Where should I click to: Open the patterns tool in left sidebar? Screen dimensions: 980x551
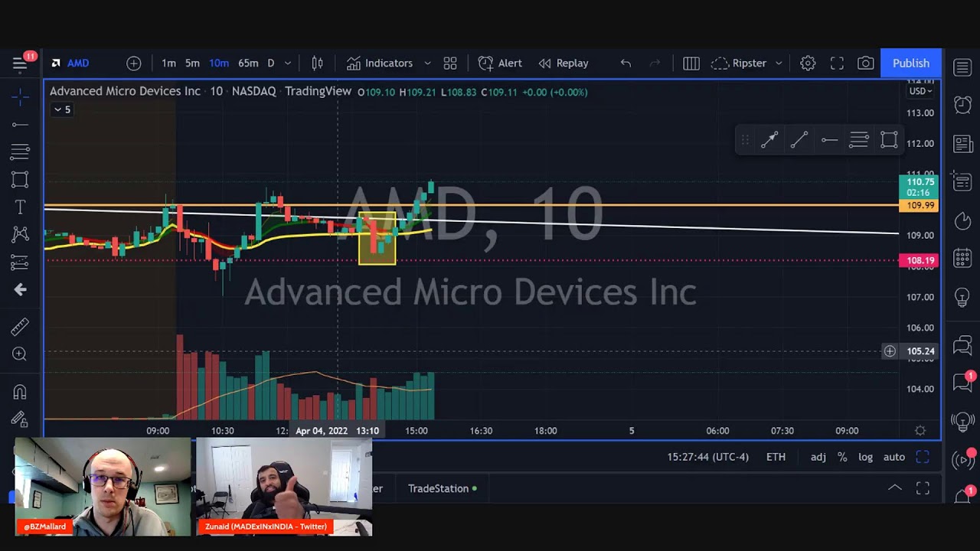click(x=20, y=234)
